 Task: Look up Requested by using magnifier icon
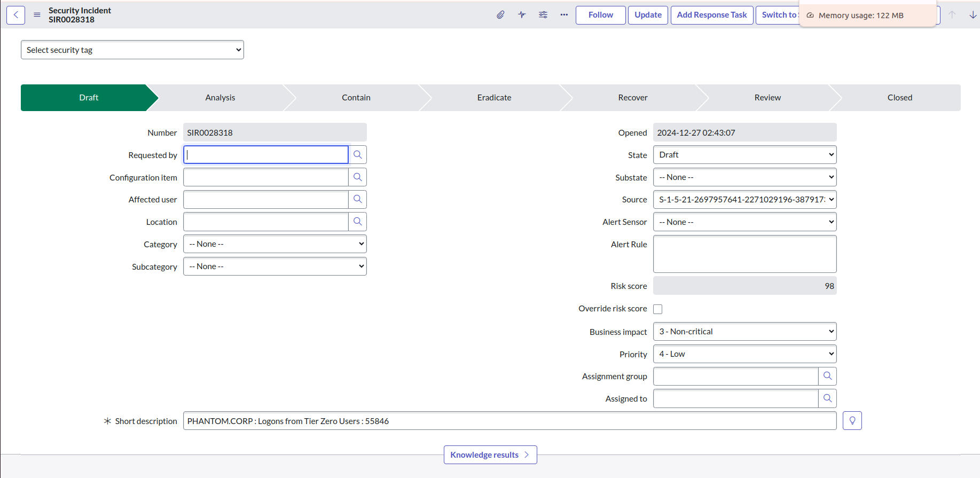pos(358,155)
